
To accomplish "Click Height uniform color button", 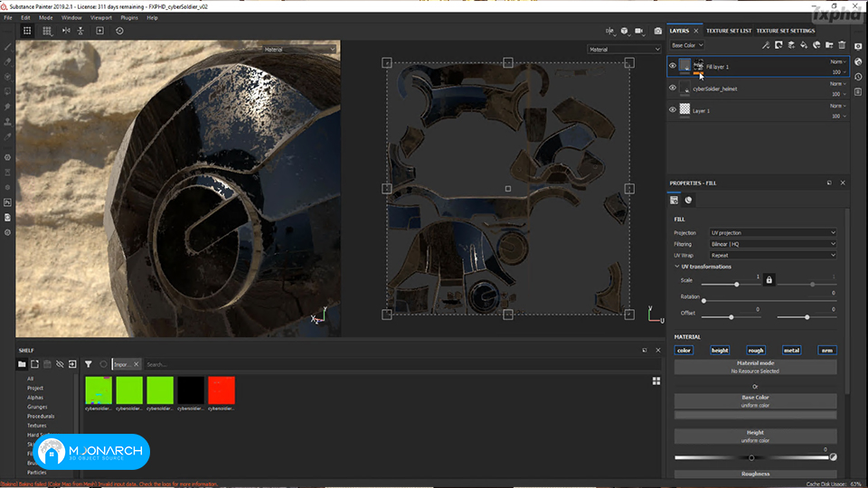I will (x=755, y=436).
